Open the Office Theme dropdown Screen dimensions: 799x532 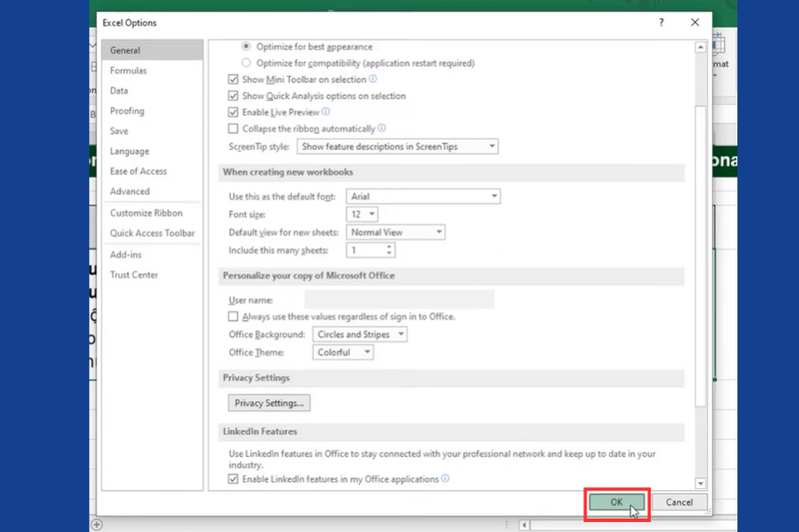pos(343,352)
